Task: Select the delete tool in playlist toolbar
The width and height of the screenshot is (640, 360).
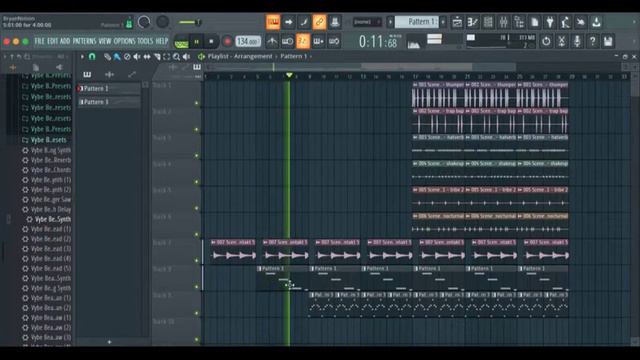Action: coord(127,57)
